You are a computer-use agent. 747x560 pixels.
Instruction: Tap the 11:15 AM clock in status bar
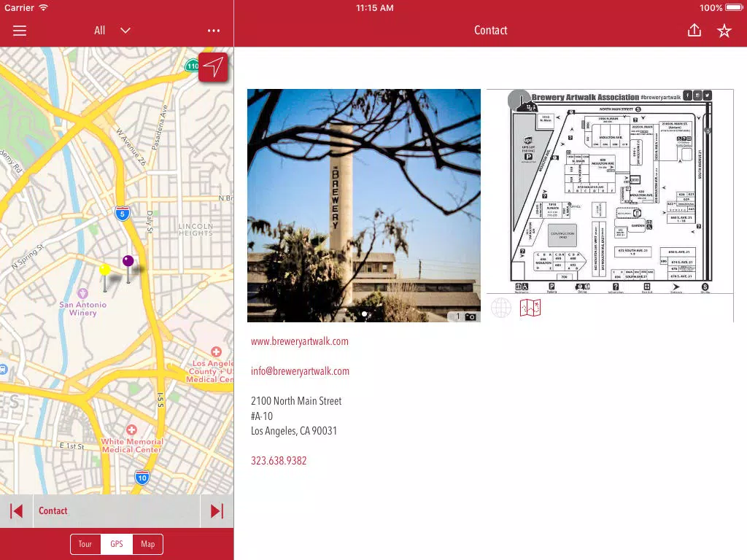tap(375, 7)
